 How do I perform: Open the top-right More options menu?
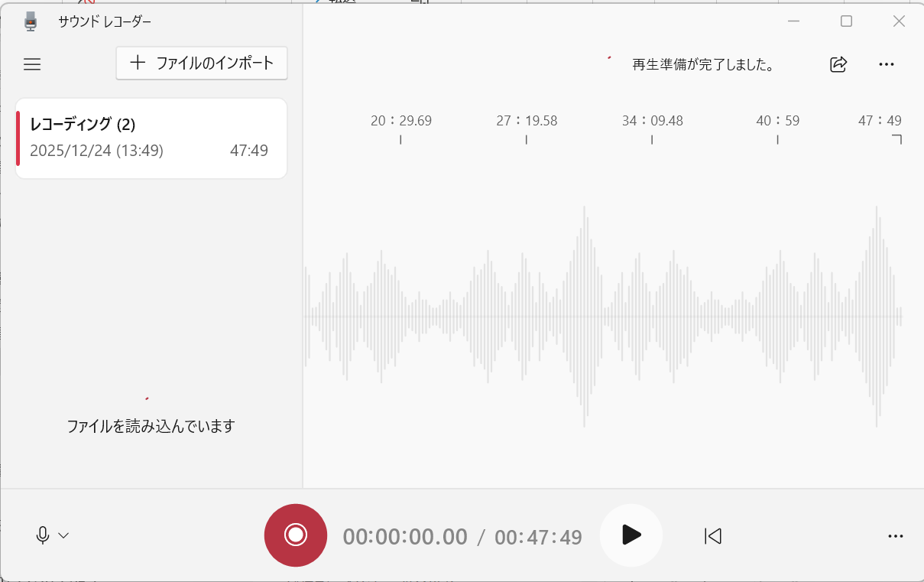pos(887,64)
